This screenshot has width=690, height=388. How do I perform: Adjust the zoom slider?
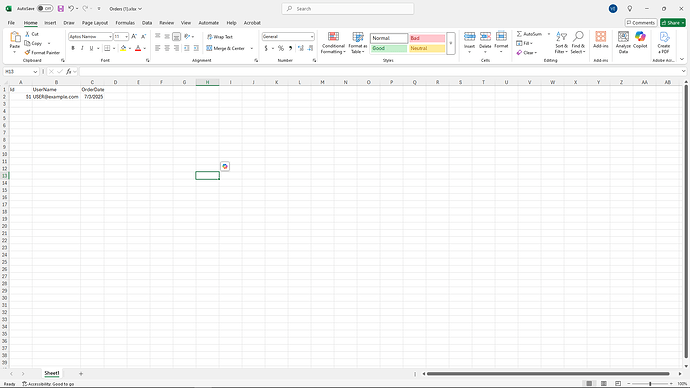pyautogui.click(x=650, y=384)
